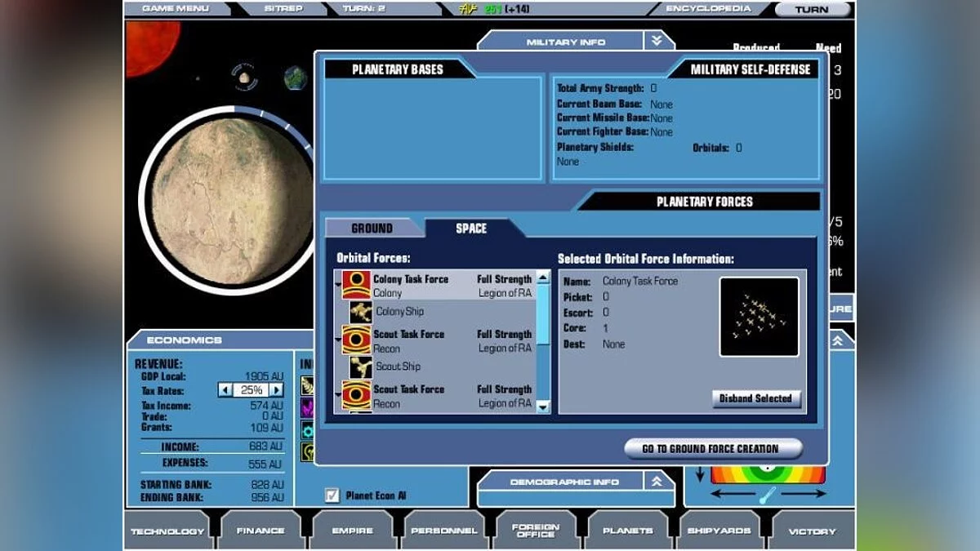Open the Victory screen
The width and height of the screenshot is (980, 551).
(x=812, y=531)
